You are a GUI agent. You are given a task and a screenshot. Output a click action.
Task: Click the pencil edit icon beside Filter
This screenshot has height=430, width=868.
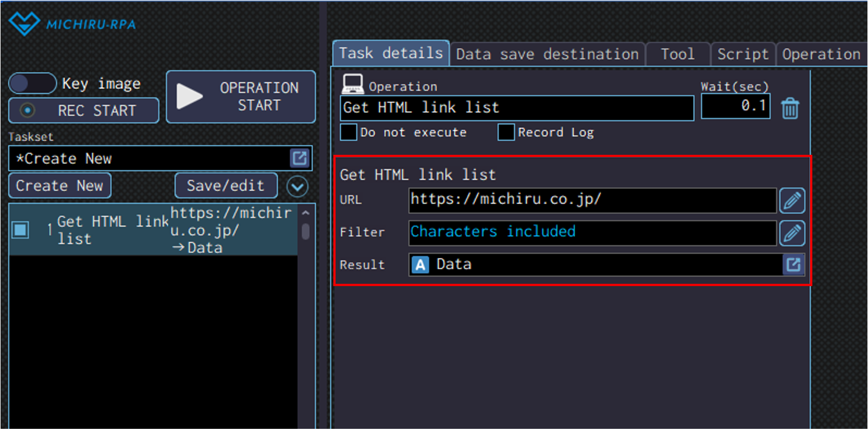[792, 233]
